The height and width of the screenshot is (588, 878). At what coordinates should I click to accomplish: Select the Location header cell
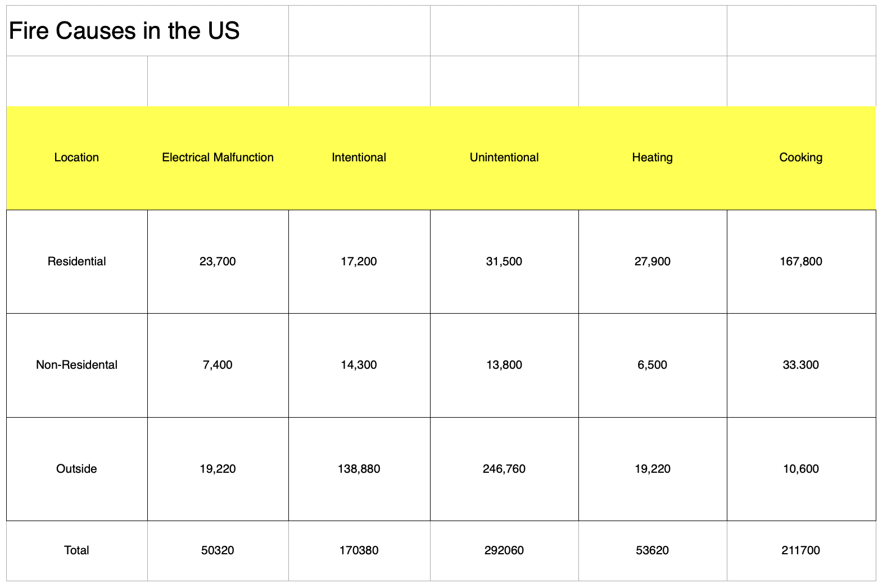[x=76, y=157]
